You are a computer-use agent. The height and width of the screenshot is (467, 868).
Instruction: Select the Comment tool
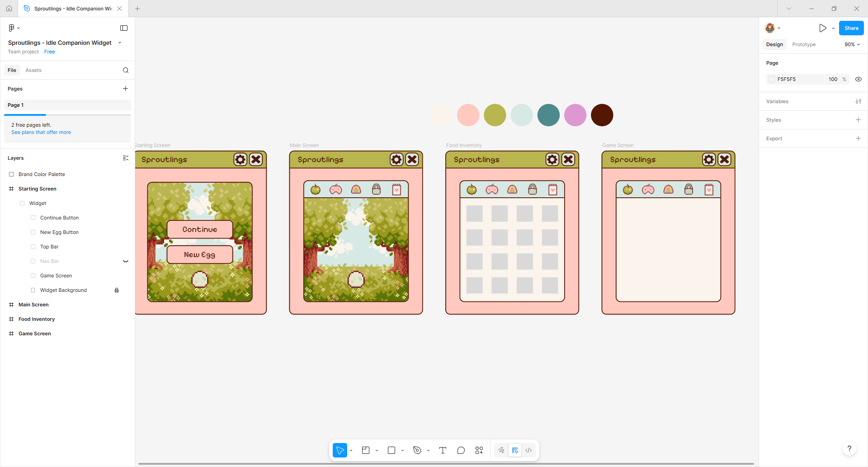(461, 450)
